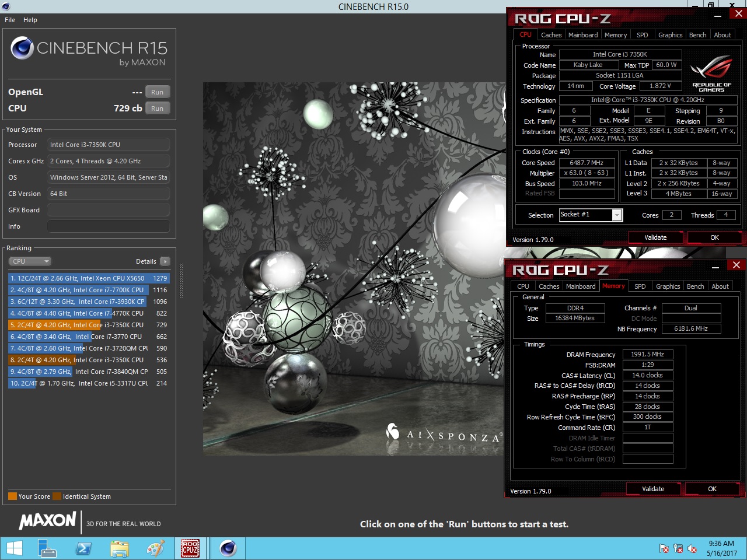Open Paint from the taskbar
Image resolution: width=747 pixels, height=560 pixels.
click(156, 548)
